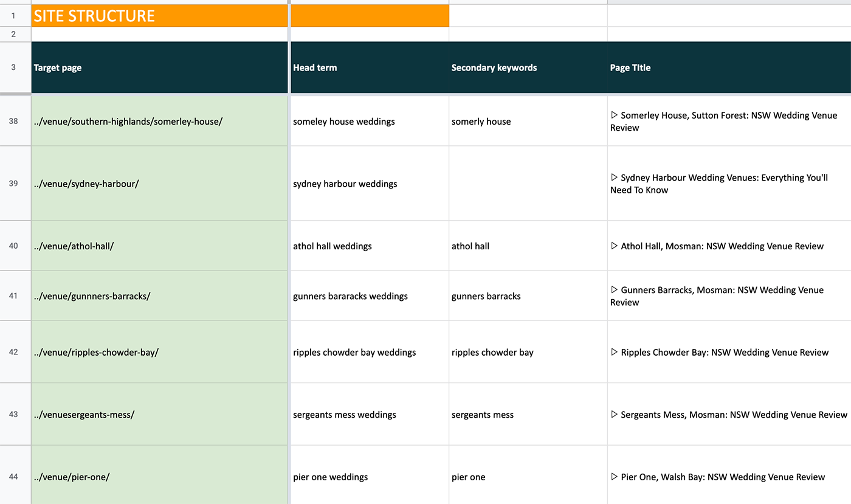Viewport: 851px width, 504px height.
Task: Select the ../venue/athol-hall/ cell
Action: 159,246
